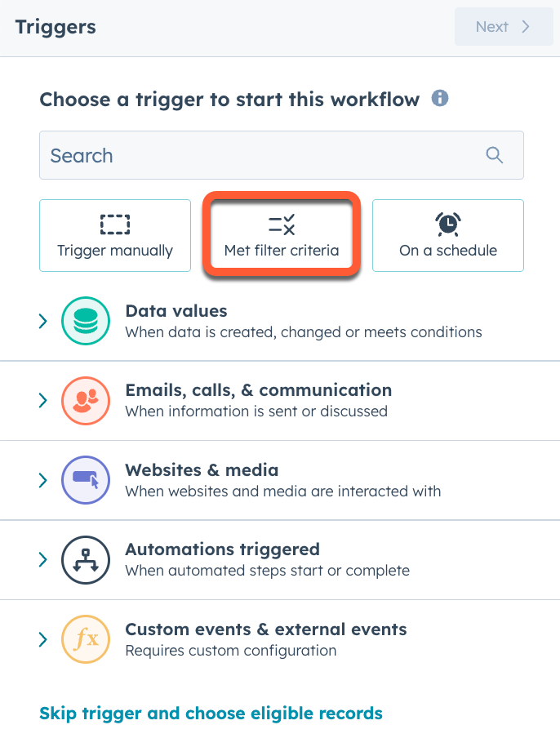Choose the On a schedule trigger card
This screenshot has width=560, height=756.
coord(447,235)
